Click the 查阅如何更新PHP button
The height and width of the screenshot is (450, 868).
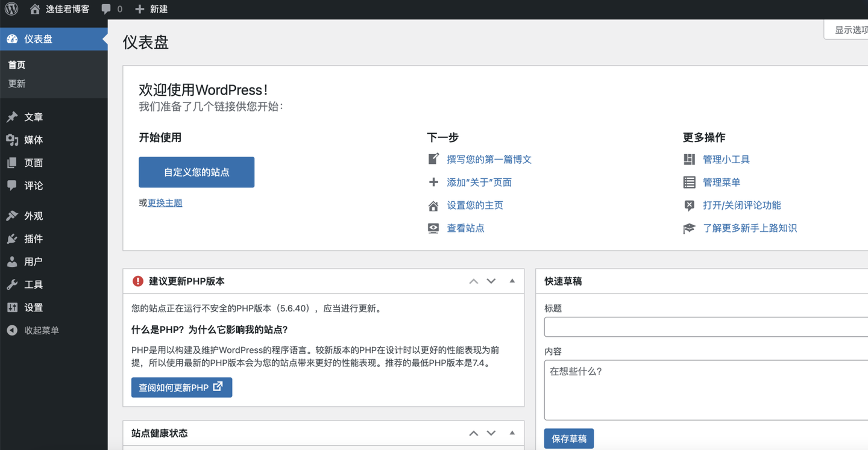[x=181, y=387]
